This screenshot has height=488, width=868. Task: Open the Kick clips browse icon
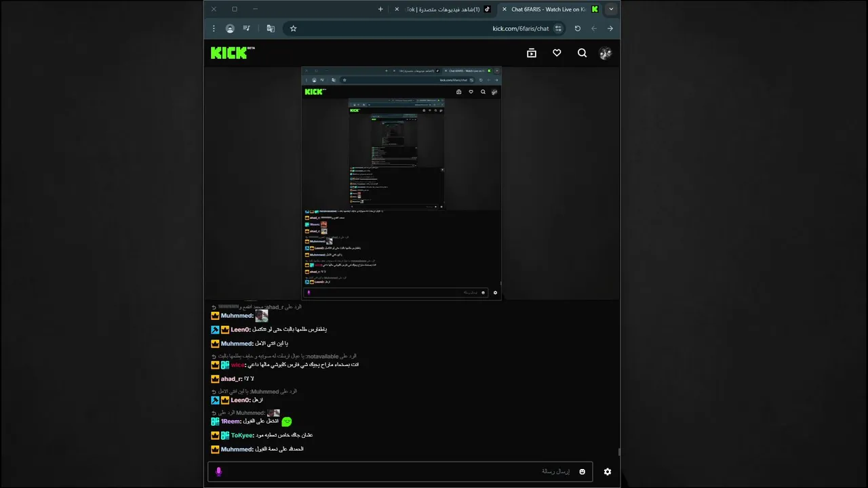[x=532, y=53]
